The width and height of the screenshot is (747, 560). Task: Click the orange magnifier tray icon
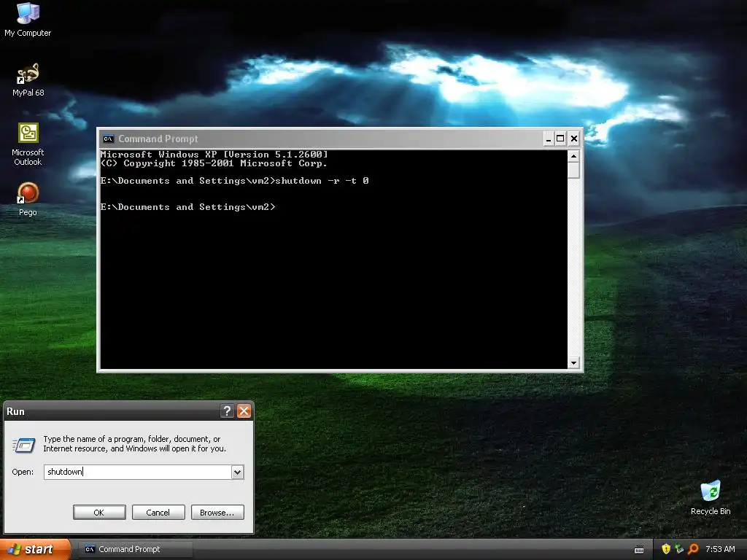tap(693, 549)
